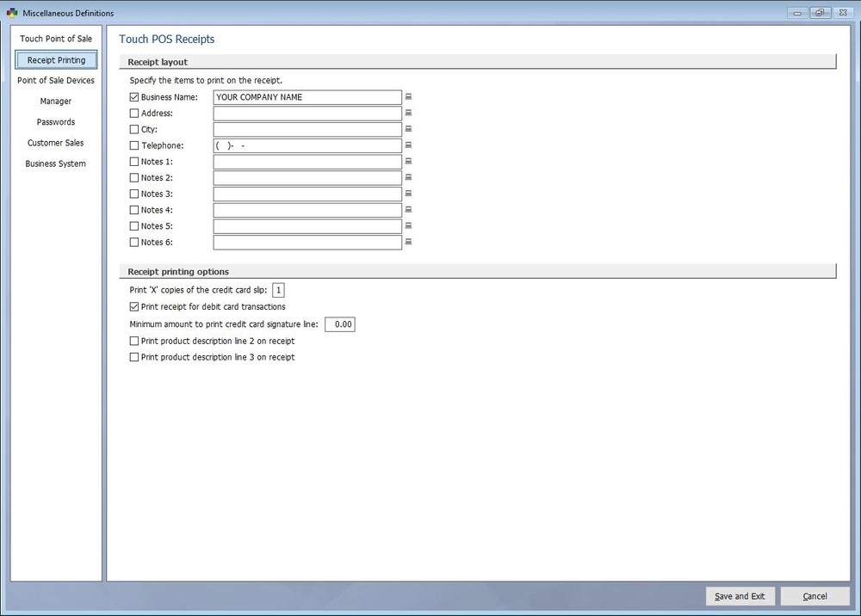Click the small icon beside Notes 3 field

[x=409, y=194]
